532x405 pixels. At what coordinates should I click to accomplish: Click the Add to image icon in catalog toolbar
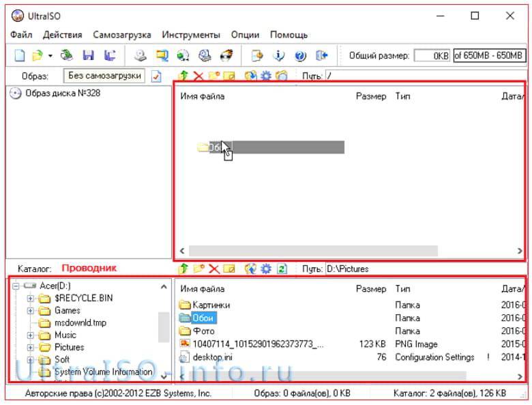[250, 269]
